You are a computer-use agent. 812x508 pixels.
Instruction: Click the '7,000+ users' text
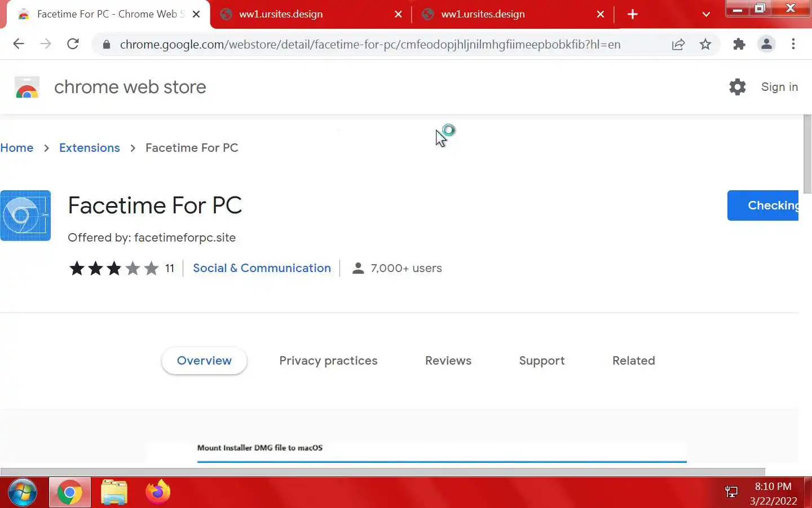[406, 269]
